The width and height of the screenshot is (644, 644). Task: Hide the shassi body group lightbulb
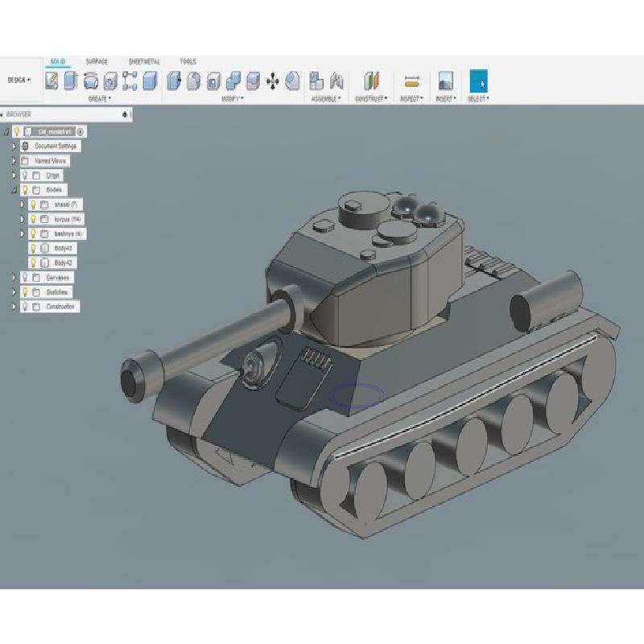pos(33,204)
